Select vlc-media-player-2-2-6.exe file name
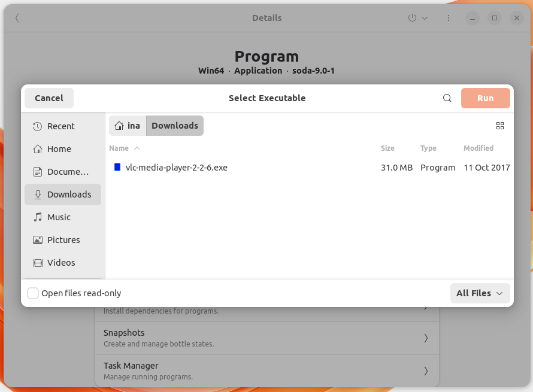Viewport: 533px width, 392px height. 177,168
